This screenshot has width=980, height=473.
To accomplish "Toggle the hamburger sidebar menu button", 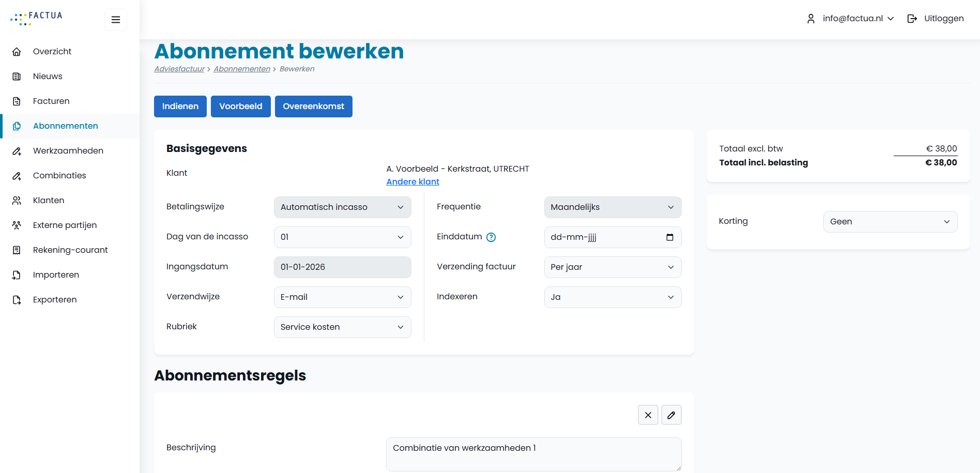I will click(116, 20).
